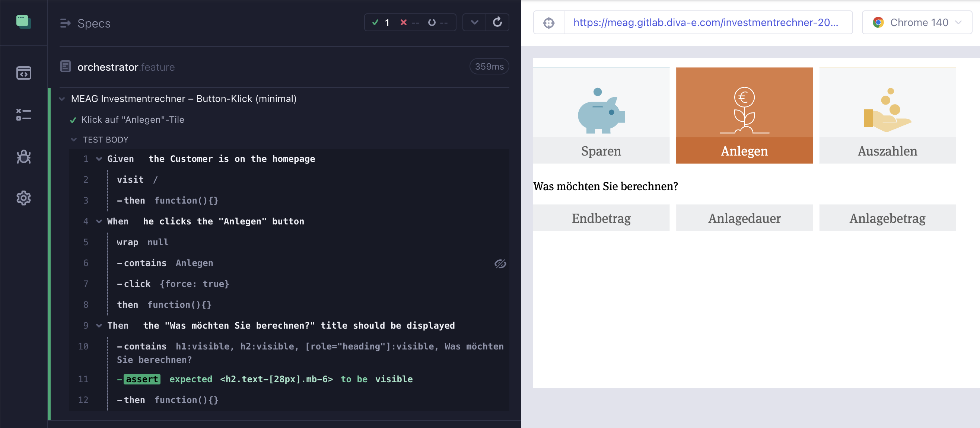Click the selector playground crosshair icon
Screen dimensions: 980x428
tap(548, 23)
